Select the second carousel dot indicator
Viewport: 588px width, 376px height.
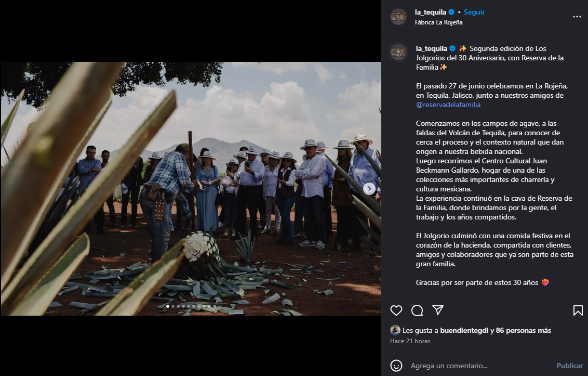173,306
